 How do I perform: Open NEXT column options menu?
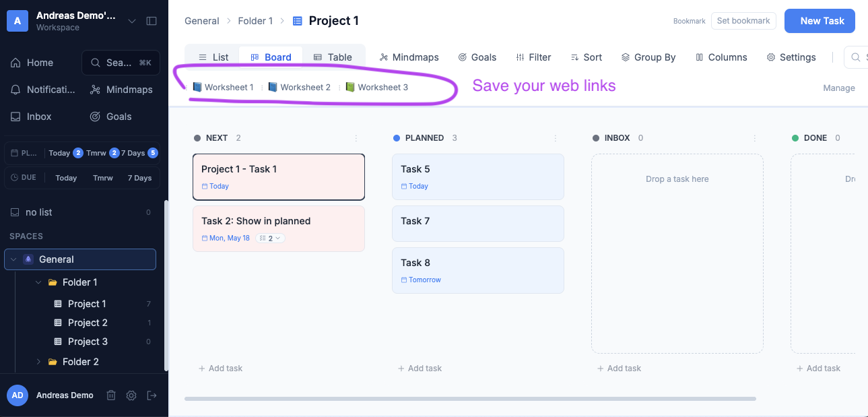[356, 138]
